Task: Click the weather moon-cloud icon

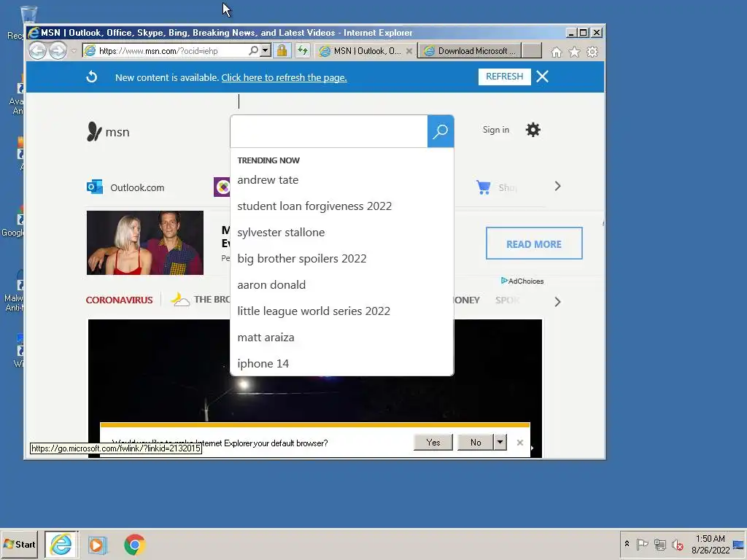Action: pyautogui.click(x=180, y=300)
